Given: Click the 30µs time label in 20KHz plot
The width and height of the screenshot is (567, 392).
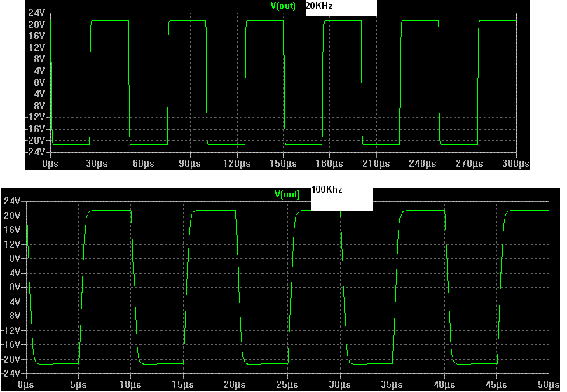Looking at the screenshot, I should 97,164.
